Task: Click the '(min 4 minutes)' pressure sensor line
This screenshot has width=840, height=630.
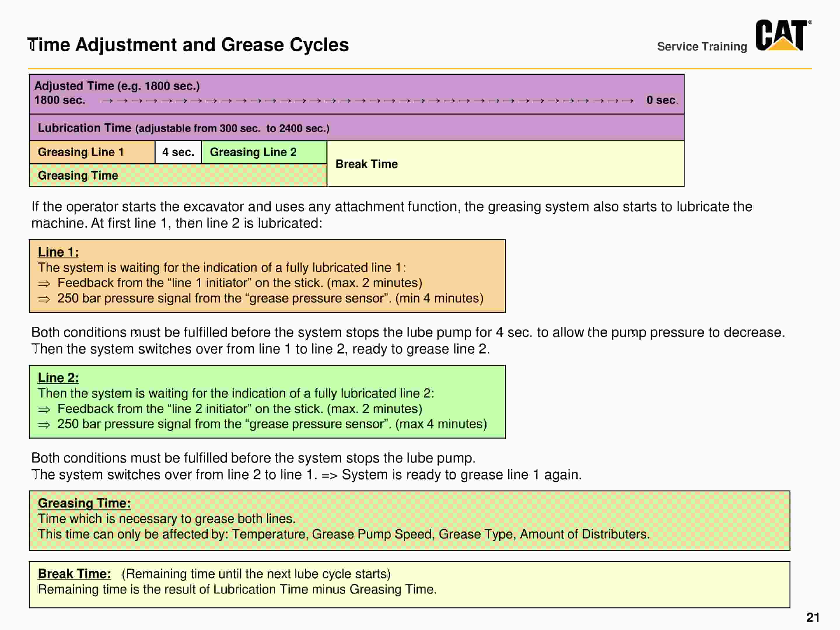Action: 260,298
